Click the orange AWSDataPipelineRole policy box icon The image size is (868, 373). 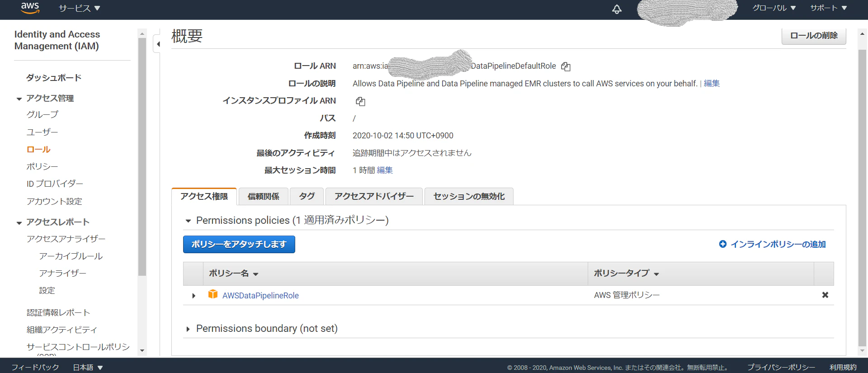[x=213, y=294]
